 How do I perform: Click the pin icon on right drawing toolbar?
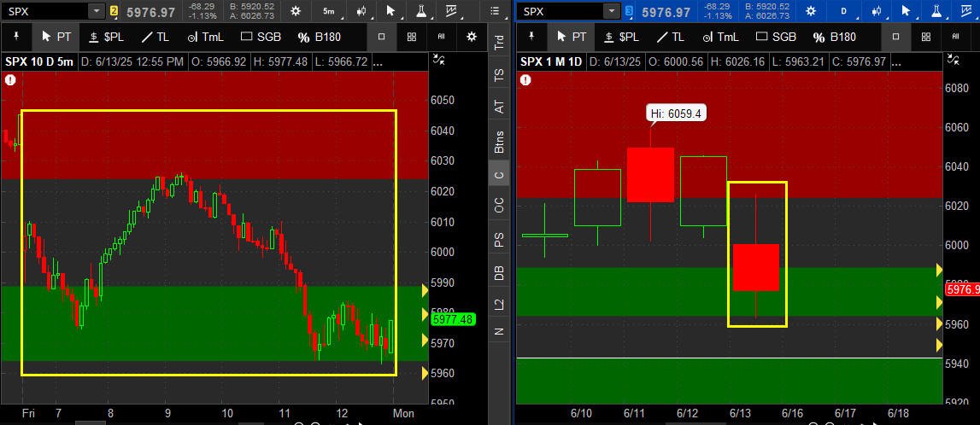pyautogui.click(x=532, y=37)
